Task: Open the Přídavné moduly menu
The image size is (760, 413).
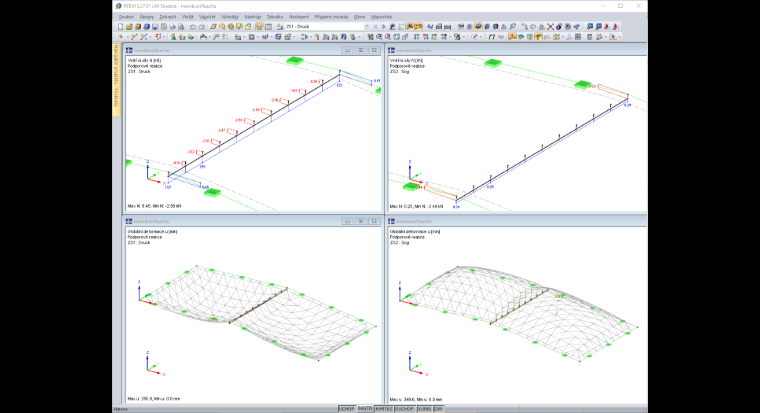Action: click(x=332, y=16)
